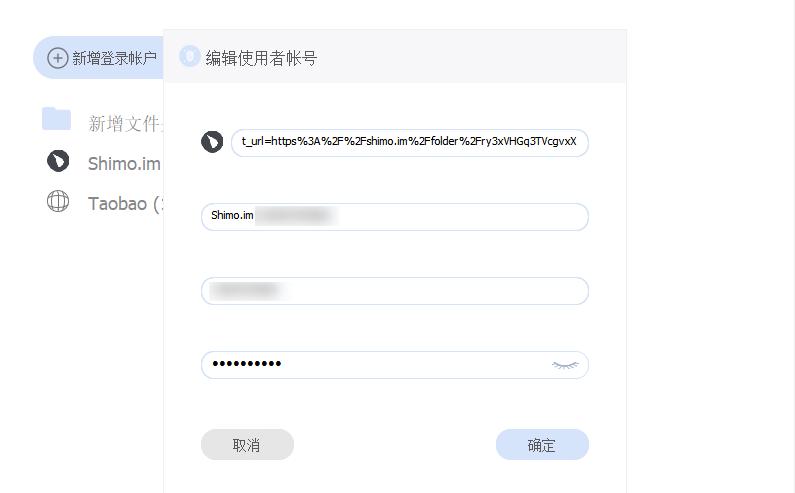Click the shield icon in dialog header

tap(189, 57)
